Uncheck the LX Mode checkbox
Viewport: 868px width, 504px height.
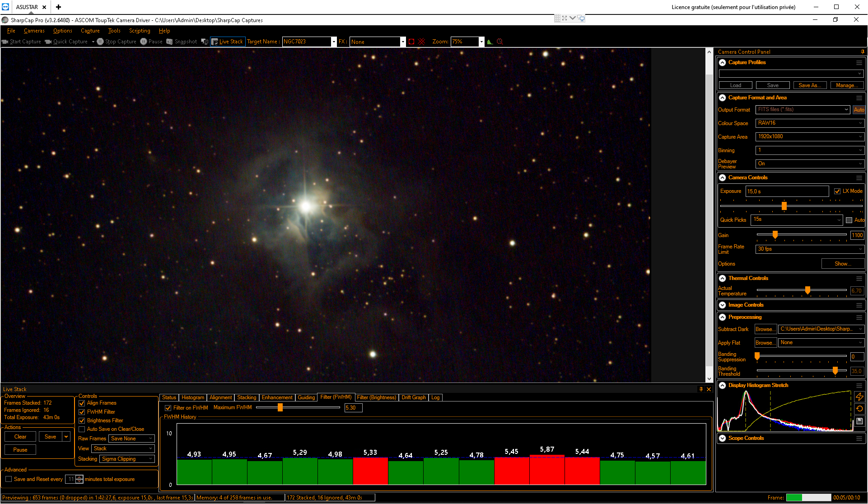coord(837,191)
